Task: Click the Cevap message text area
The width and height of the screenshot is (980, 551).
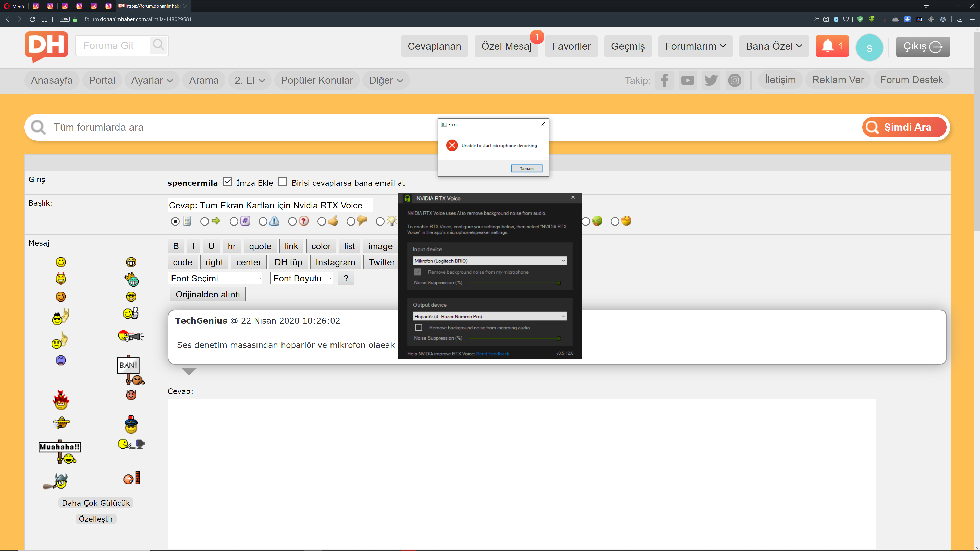Action: pos(522,474)
